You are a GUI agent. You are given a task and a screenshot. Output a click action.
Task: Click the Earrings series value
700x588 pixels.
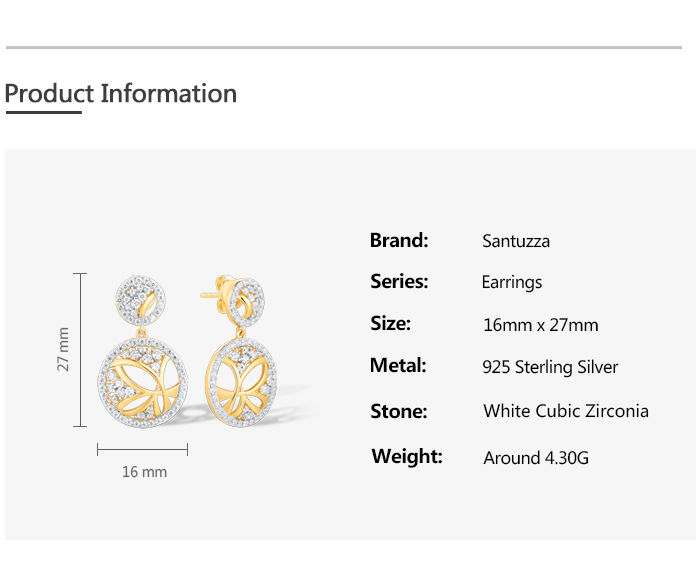tap(512, 283)
